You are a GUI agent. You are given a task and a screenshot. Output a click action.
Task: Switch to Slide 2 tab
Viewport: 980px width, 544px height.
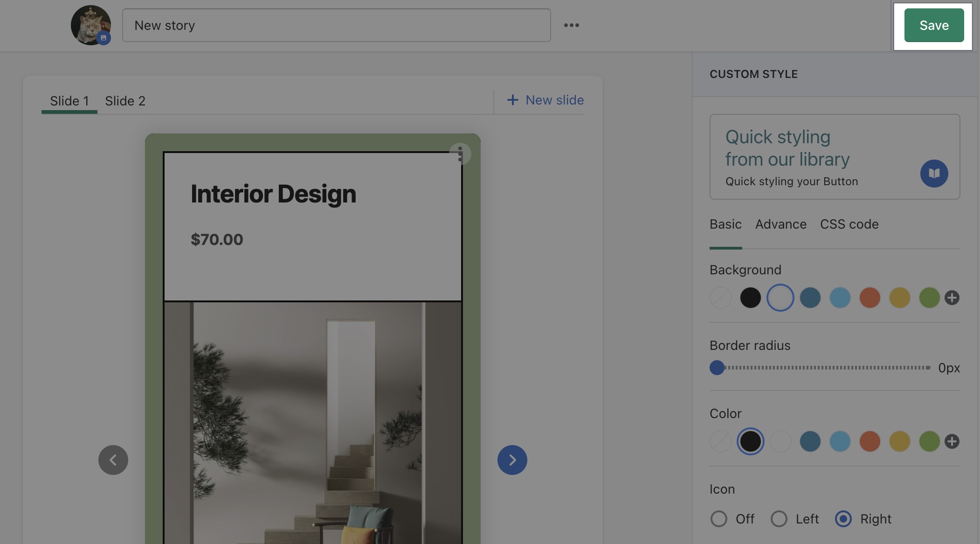pyautogui.click(x=125, y=101)
